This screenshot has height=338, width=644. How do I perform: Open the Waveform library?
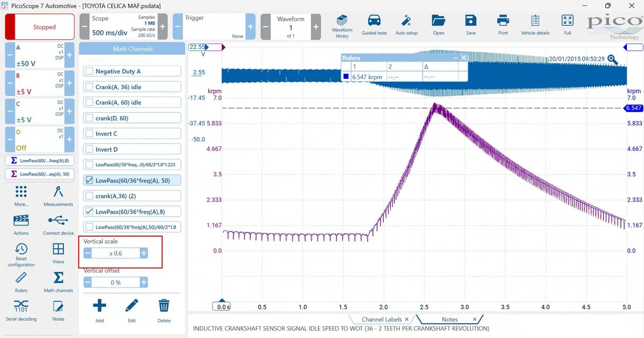(x=342, y=25)
